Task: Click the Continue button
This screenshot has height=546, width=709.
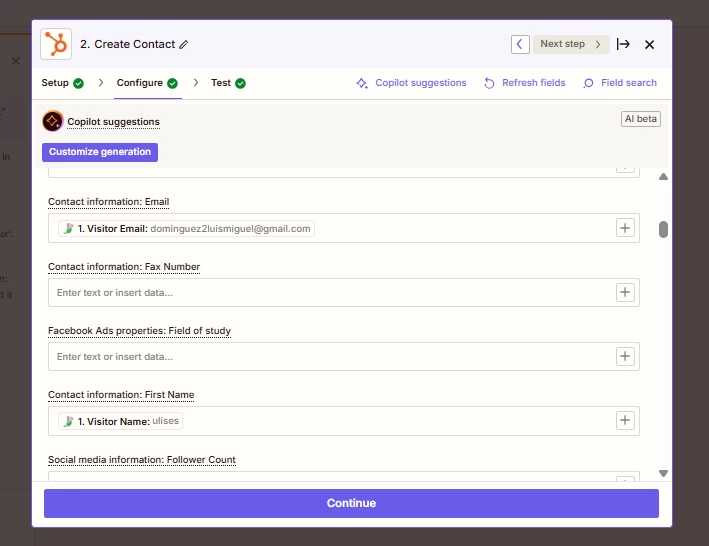Action: coord(351,503)
